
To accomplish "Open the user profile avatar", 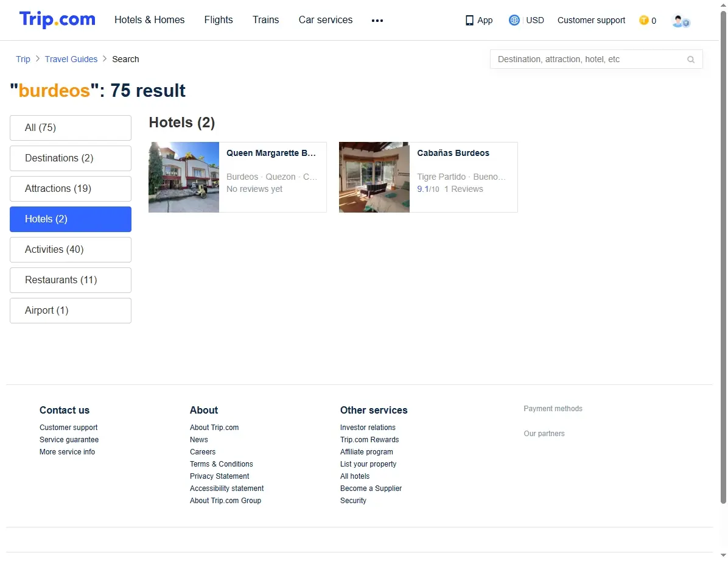I will click(x=681, y=21).
